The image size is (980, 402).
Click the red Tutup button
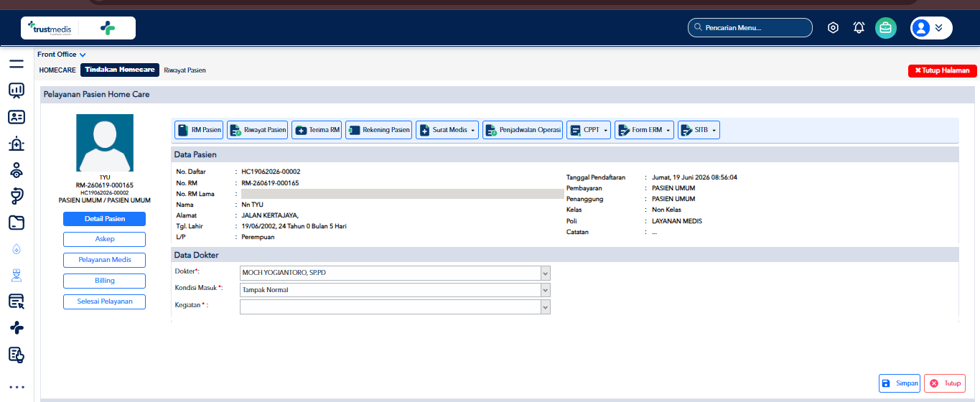click(945, 383)
